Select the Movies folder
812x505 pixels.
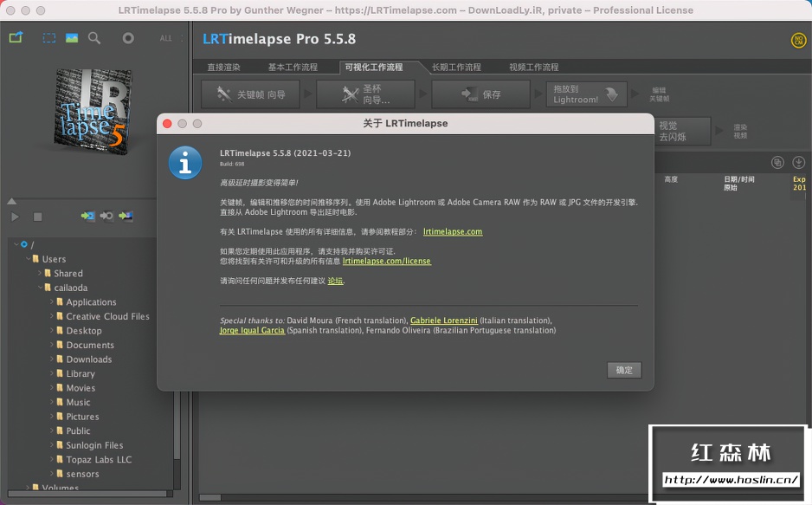point(81,388)
